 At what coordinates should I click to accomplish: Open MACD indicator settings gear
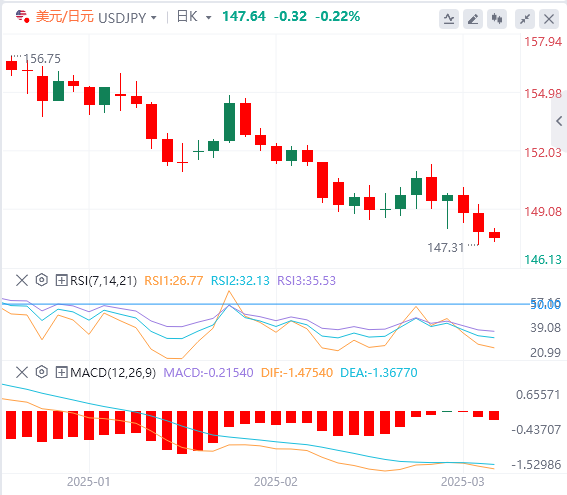coord(42,372)
